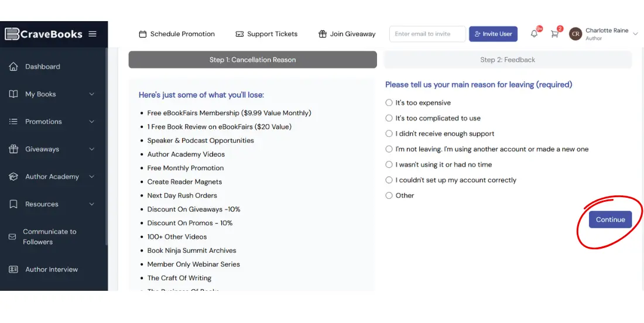Open the shopping cart icon
The image size is (644, 323).
coord(554,34)
